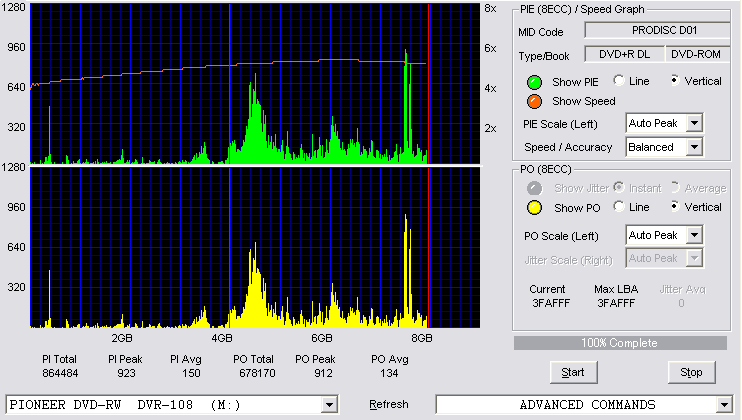The image size is (742, 420).
Task: Select Line mode for PIE graph
Action: coord(619,80)
